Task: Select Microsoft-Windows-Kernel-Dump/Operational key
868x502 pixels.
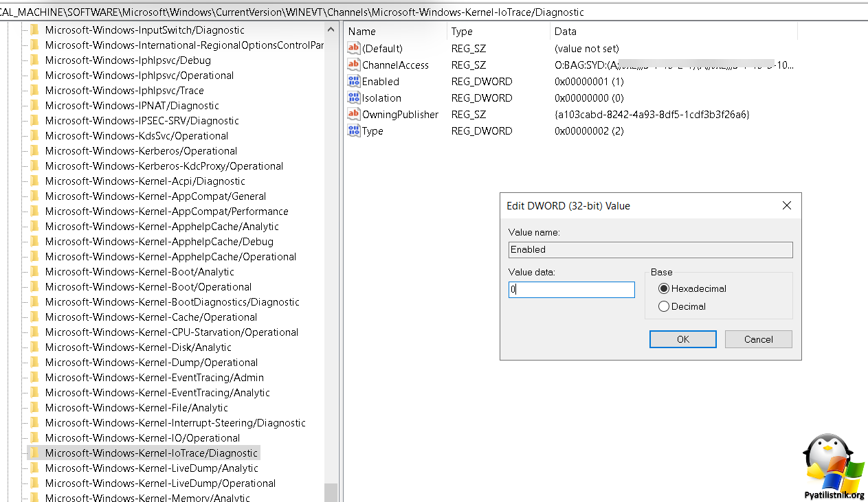Action: tap(151, 363)
